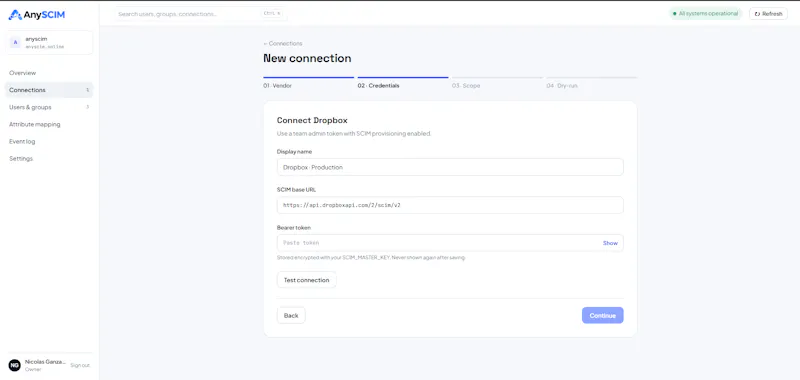Screen dimensions: 800x380
Task: Click the Continue button
Action: (603, 315)
